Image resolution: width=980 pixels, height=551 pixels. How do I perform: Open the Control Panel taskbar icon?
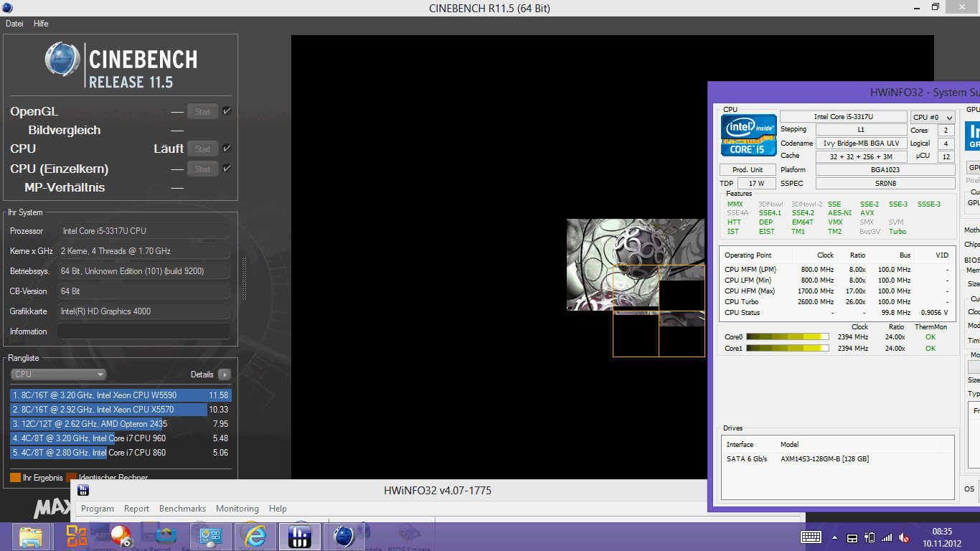click(x=210, y=537)
